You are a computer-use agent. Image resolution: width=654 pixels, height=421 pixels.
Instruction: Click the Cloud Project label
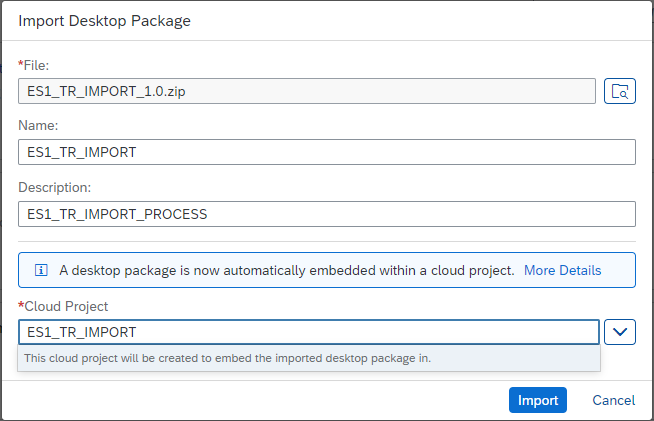(x=66, y=307)
